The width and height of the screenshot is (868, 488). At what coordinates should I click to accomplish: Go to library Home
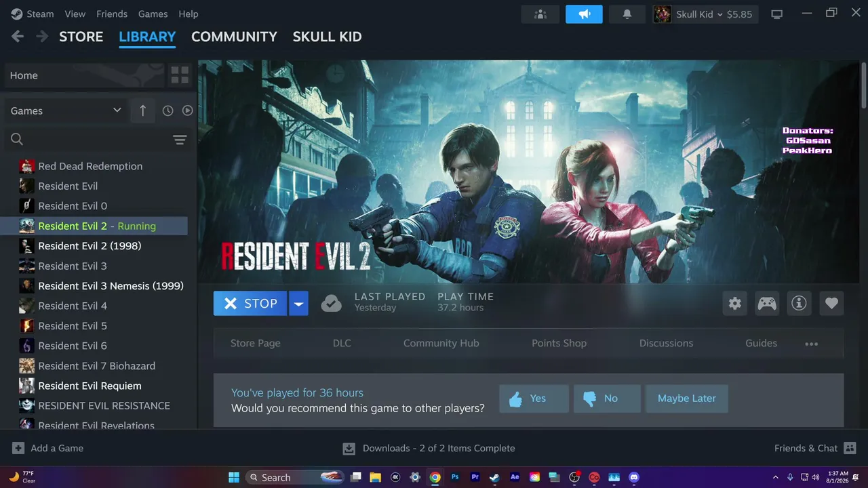85,75
